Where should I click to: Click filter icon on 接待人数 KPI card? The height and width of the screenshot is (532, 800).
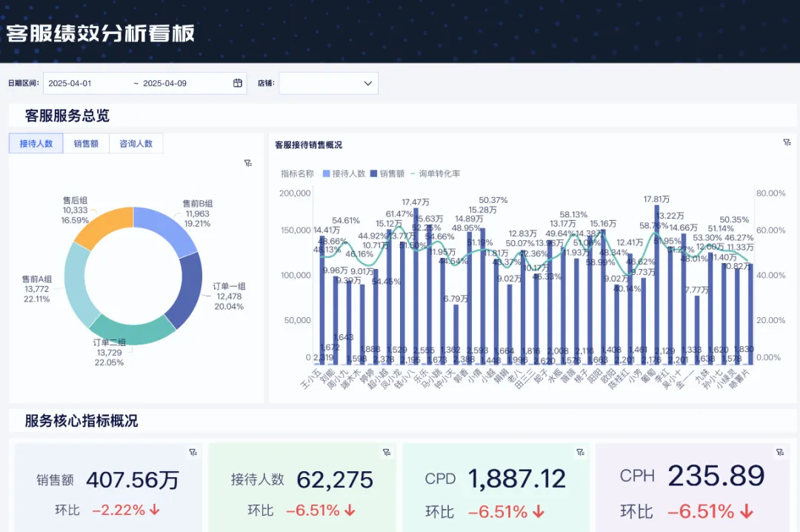[387, 452]
